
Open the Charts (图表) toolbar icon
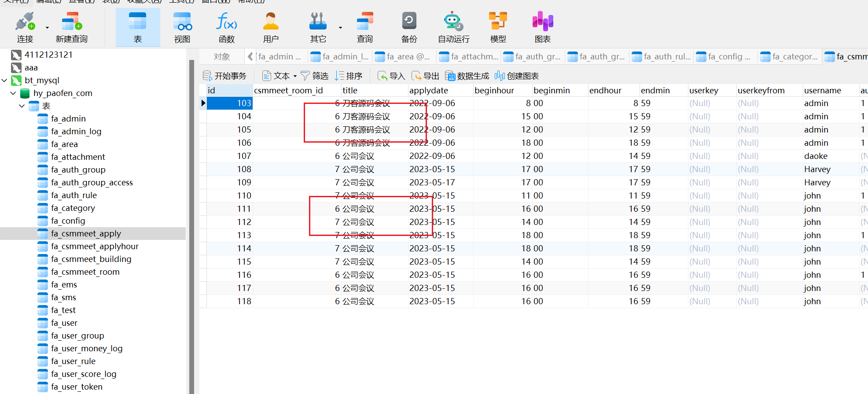pyautogui.click(x=542, y=22)
